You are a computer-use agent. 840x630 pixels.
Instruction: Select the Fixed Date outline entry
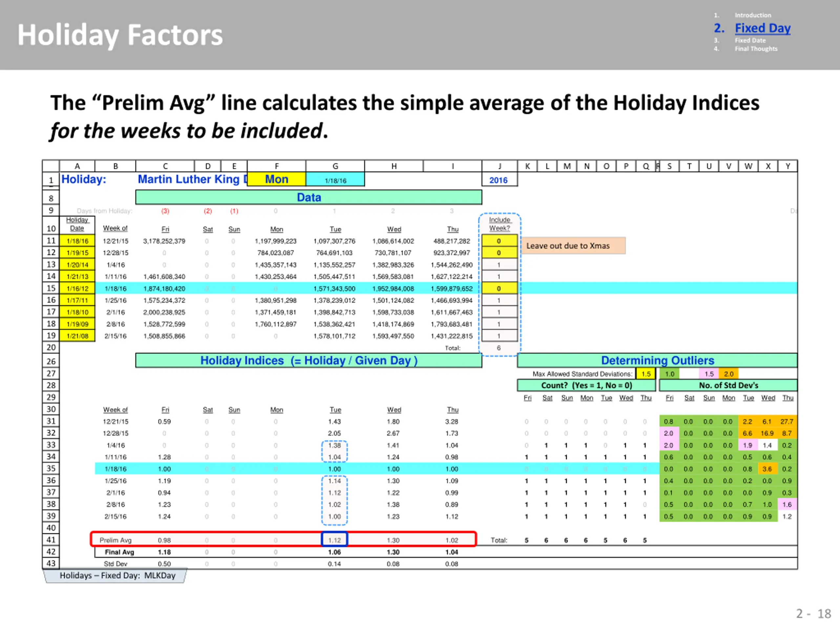(x=750, y=40)
